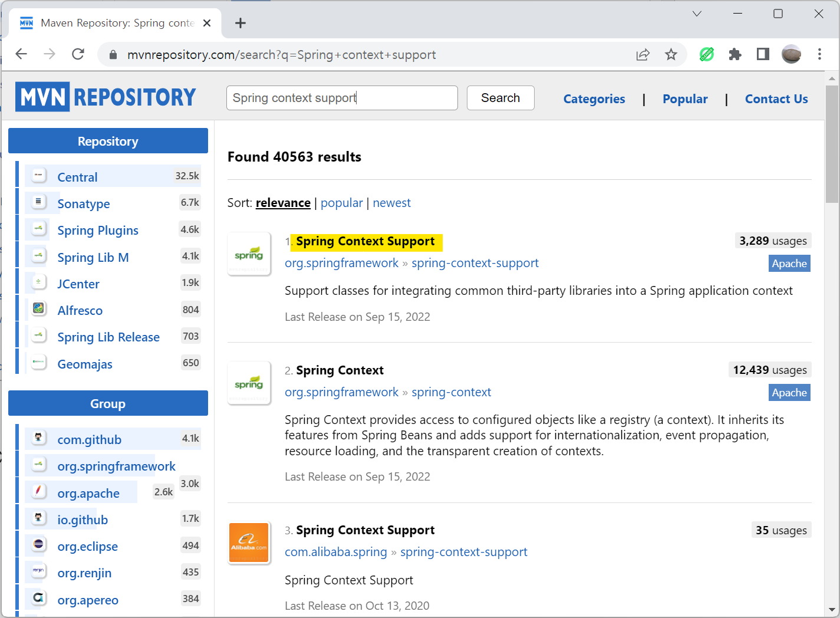Click 3,289 usages badge
The height and width of the screenshot is (618, 840).
click(773, 241)
